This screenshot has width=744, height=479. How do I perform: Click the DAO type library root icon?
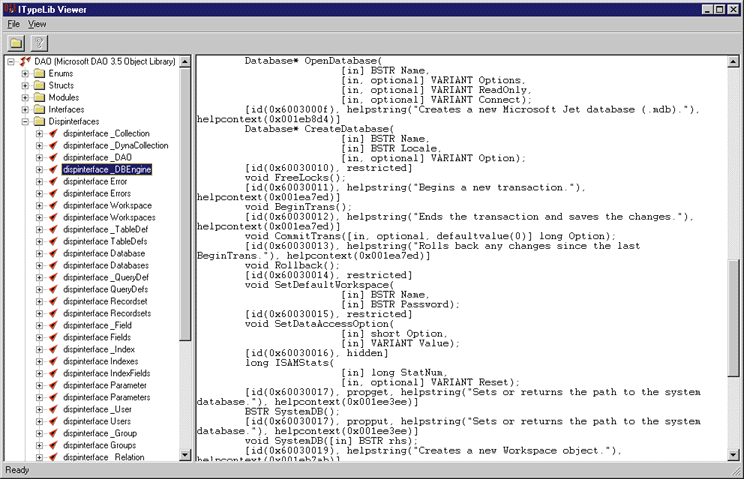(24, 61)
